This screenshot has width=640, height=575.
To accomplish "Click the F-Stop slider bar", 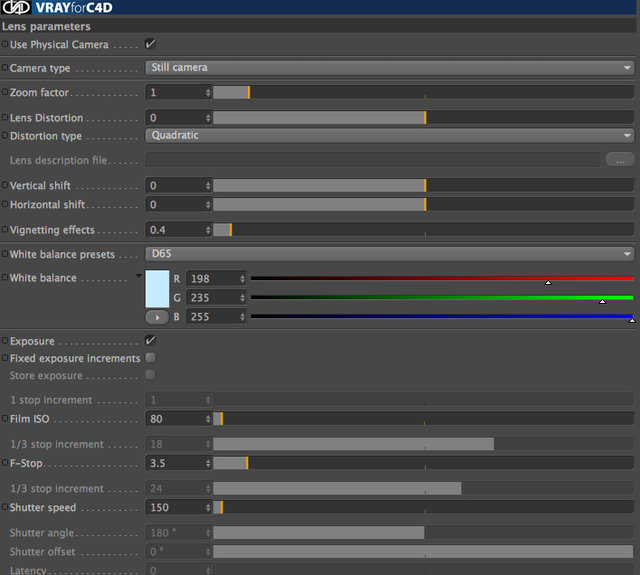I will [423, 463].
